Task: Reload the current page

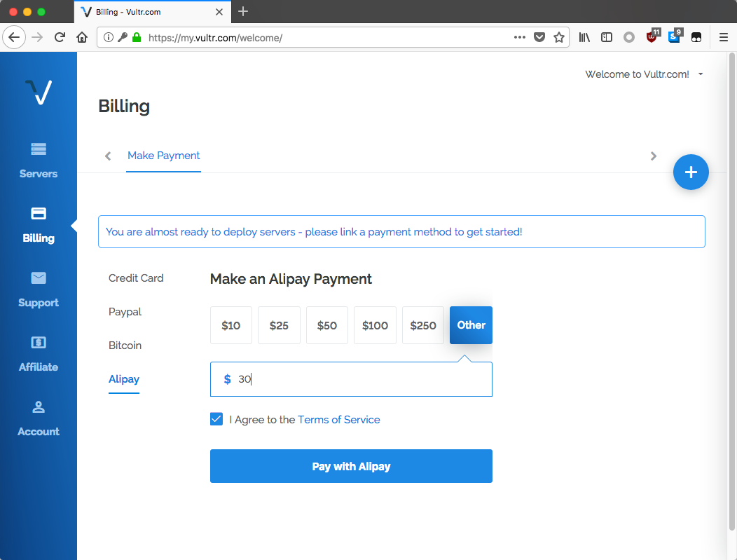Action: pyautogui.click(x=60, y=37)
